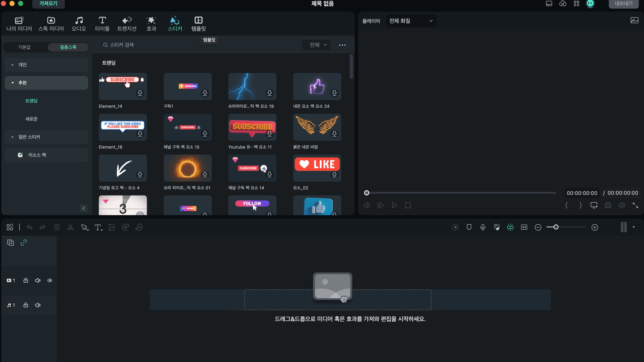Toggle the timeline link chain icon
This screenshot has width=644, height=362.
click(23, 243)
